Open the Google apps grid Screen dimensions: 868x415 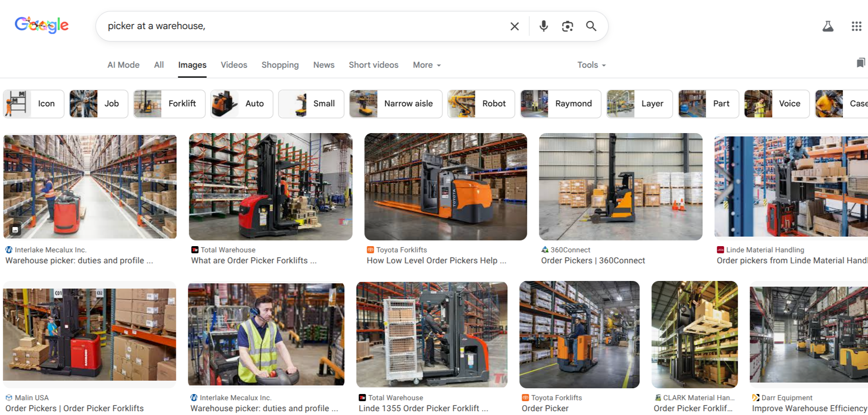[x=857, y=26]
